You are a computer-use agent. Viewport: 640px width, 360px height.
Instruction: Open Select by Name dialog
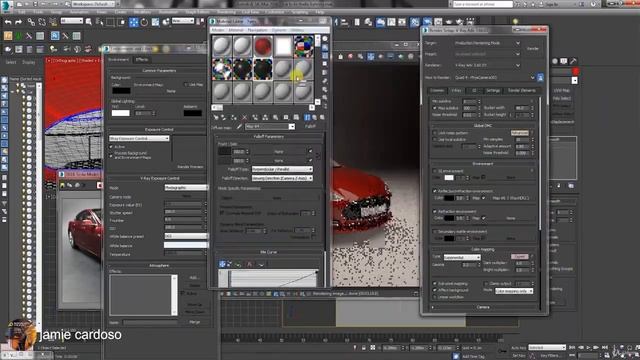[x=99, y=22]
